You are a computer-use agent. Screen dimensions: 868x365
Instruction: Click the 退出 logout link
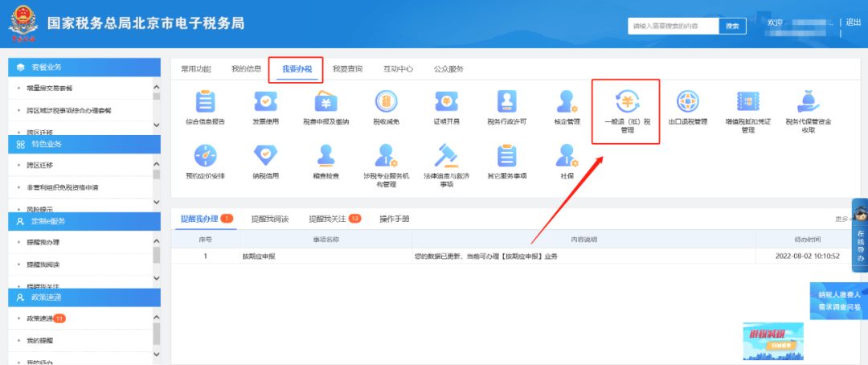pos(853,23)
